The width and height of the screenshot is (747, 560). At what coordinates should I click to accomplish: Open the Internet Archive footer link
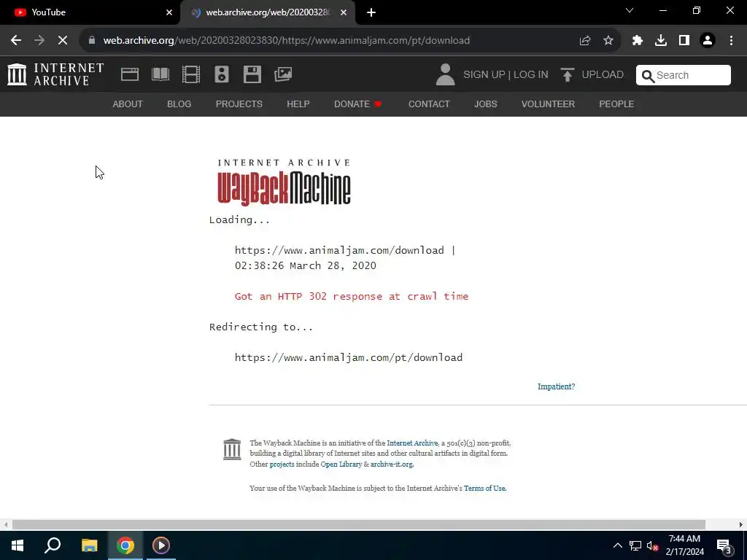(x=412, y=443)
